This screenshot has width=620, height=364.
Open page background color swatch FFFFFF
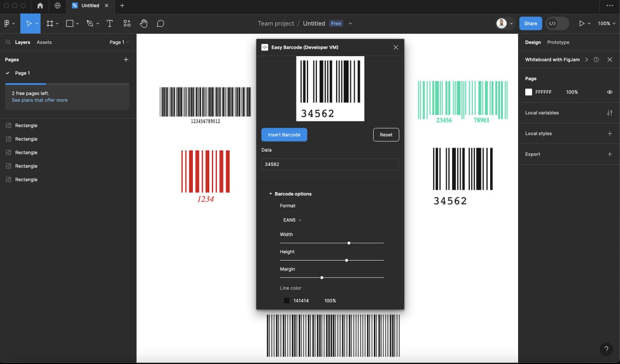528,92
